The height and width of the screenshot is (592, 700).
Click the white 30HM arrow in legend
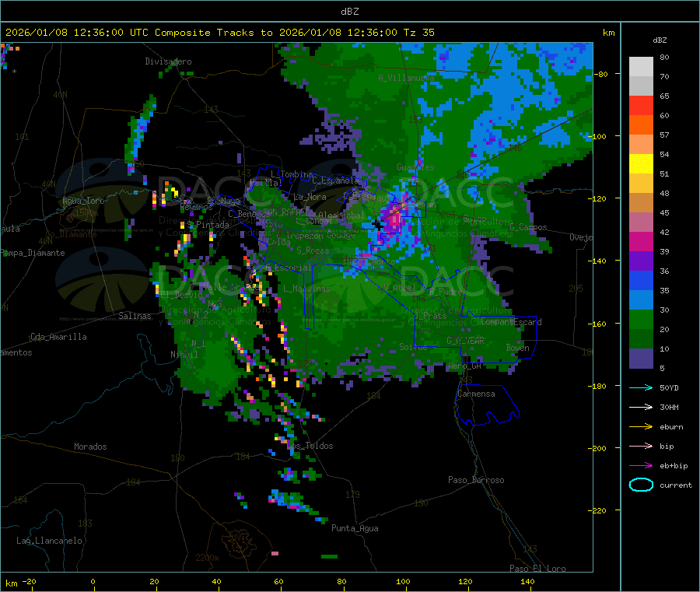coord(641,407)
